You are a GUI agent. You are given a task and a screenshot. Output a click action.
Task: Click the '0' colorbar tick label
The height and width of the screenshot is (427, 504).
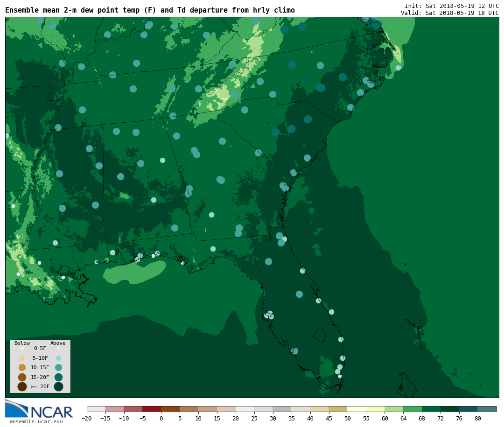pos(161,418)
